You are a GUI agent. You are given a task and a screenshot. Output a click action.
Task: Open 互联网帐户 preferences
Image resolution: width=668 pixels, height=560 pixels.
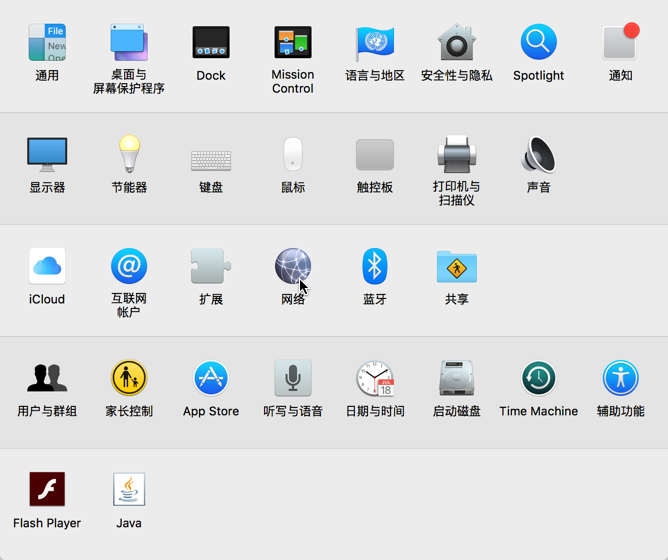[x=129, y=266]
